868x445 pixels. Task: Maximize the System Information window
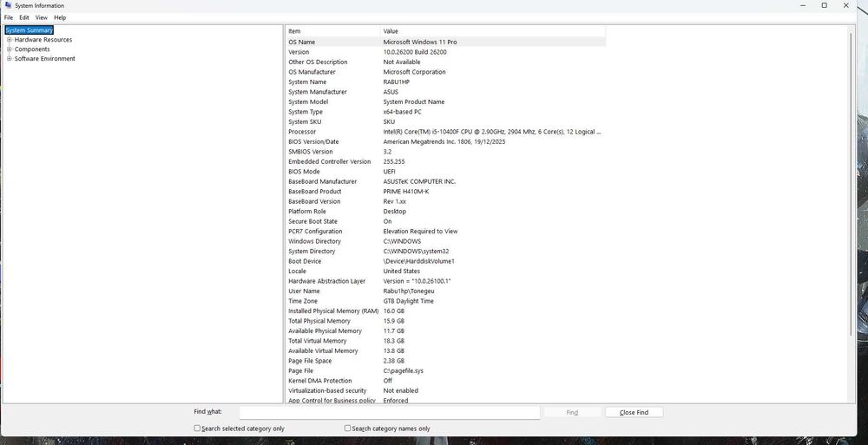[825, 5]
